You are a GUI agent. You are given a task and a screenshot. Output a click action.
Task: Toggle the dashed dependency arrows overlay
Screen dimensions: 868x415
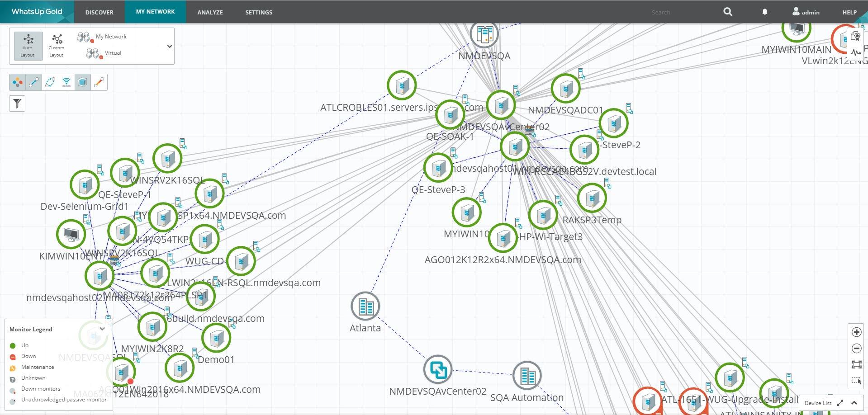[50, 82]
